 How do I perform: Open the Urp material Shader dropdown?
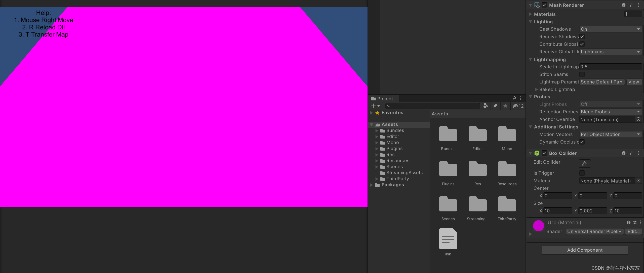pyautogui.click(x=595, y=232)
